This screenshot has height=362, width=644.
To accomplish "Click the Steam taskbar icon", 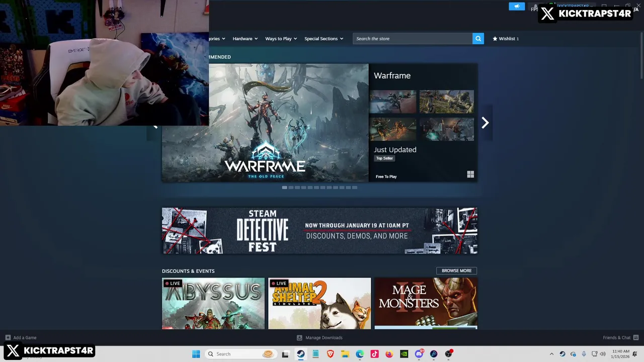I will [300, 354].
